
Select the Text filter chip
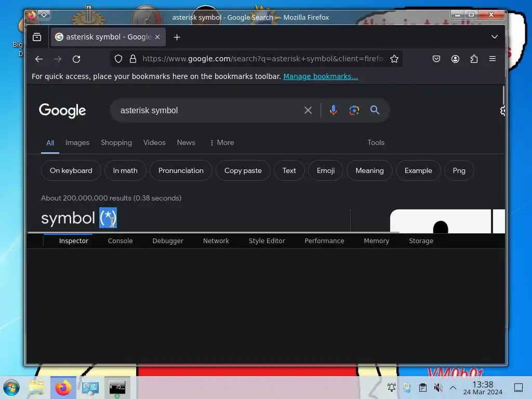coord(289,170)
